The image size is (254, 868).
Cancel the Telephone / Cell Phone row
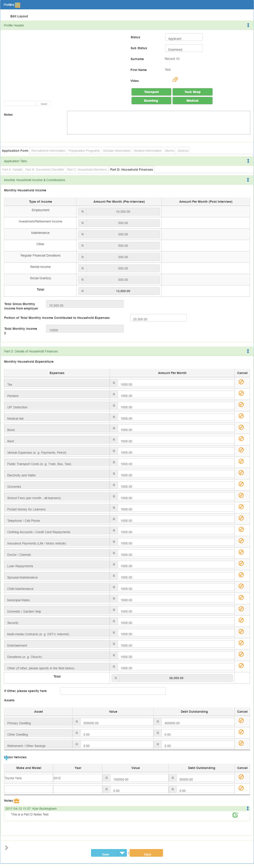241,518
